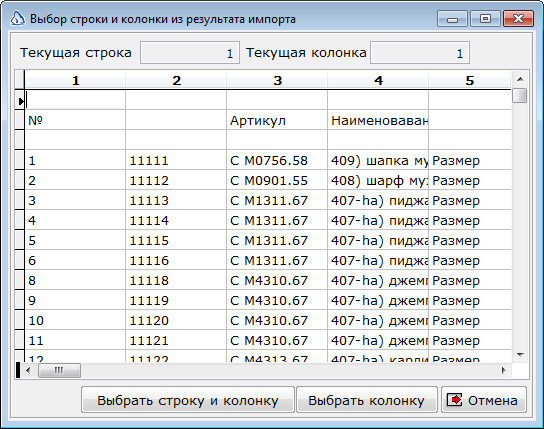The height and width of the screenshot is (429, 544).
Task: Click the 408) шарф name cell
Action: pyautogui.click(x=378, y=181)
